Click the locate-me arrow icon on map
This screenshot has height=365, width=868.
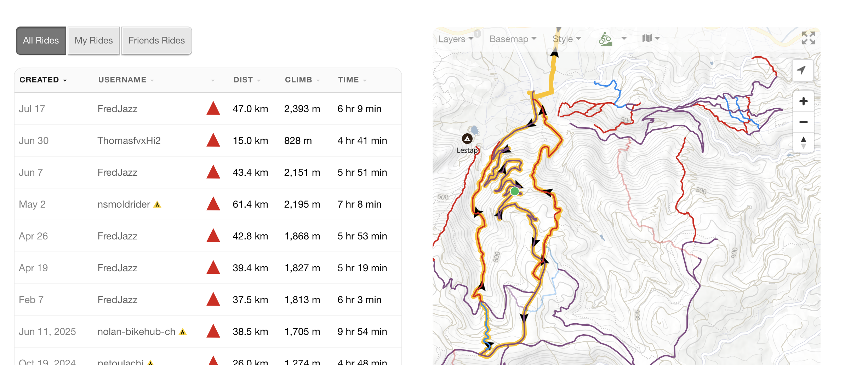tap(801, 70)
